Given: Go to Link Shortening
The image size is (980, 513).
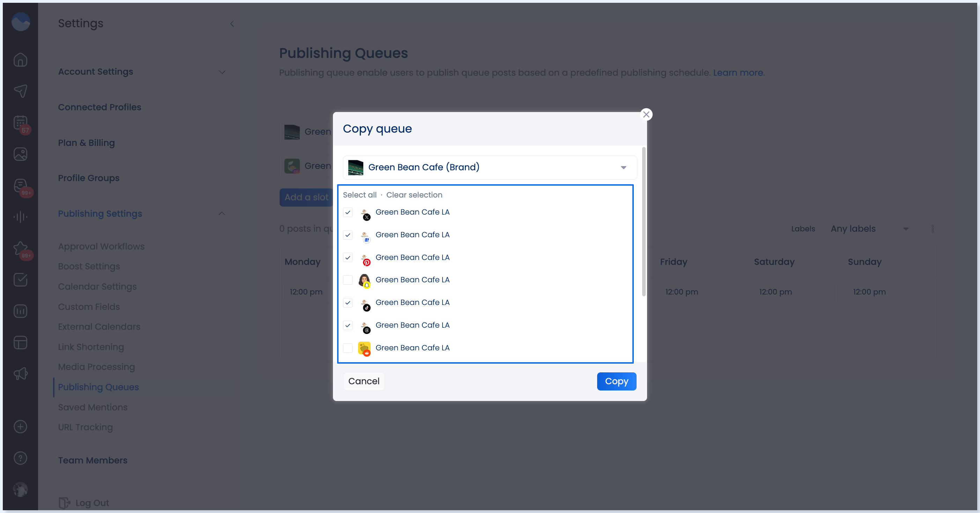Looking at the screenshot, I should tap(91, 347).
